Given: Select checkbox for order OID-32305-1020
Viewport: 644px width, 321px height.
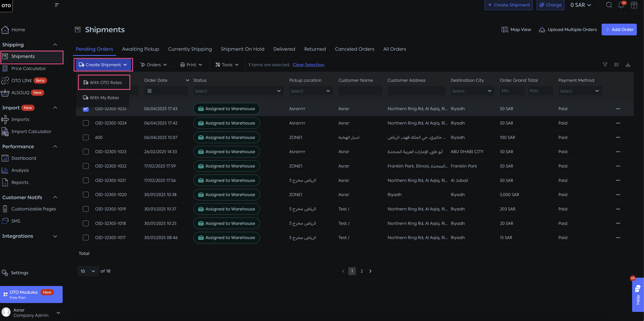Looking at the screenshot, I should (86, 195).
